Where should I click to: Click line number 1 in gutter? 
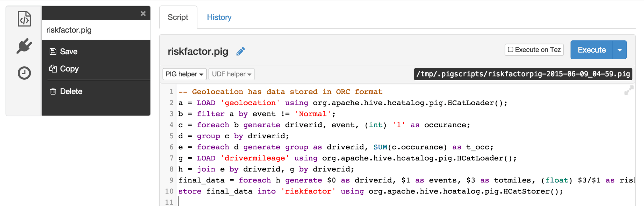tap(171, 92)
